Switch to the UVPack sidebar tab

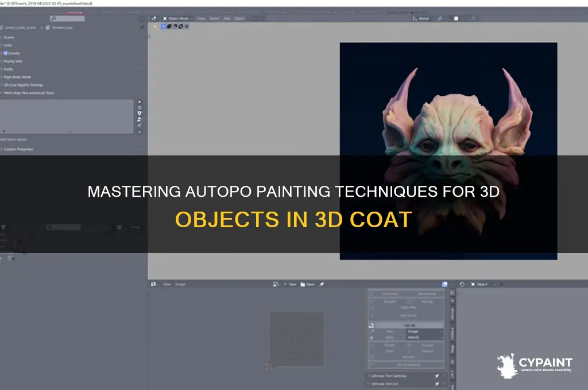[452, 333]
